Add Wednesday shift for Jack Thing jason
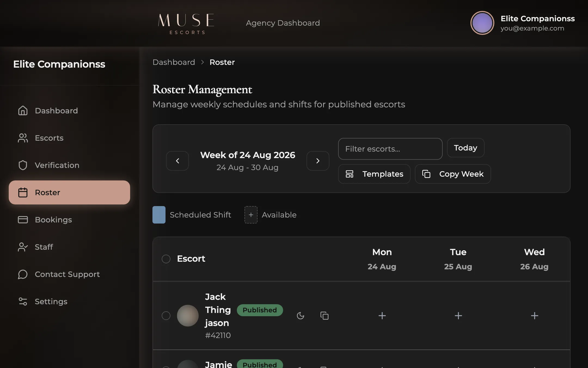This screenshot has width=588, height=368. tap(535, 316)
